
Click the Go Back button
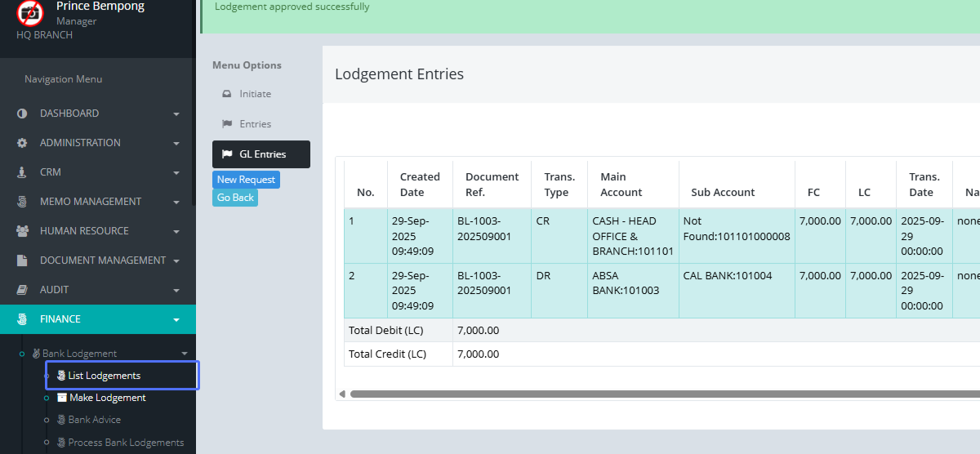pos(235,198)
